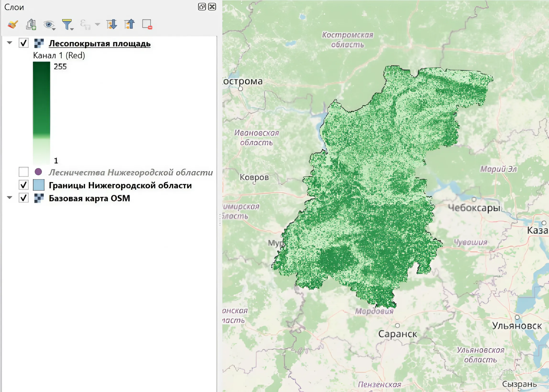The image size is (549, 392).
Task: Open the Filter Legend funnel icon
Action: click(67, 24)
